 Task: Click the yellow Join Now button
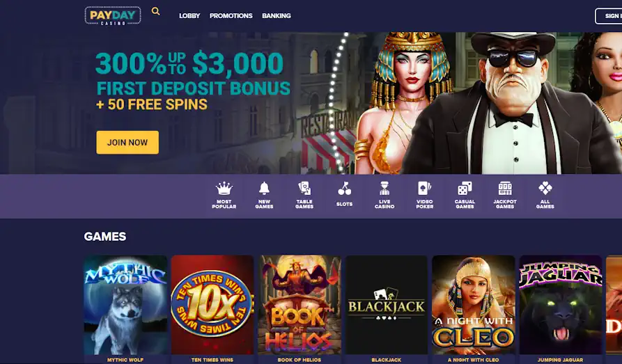pyautogui.click(x=127, y=143)
